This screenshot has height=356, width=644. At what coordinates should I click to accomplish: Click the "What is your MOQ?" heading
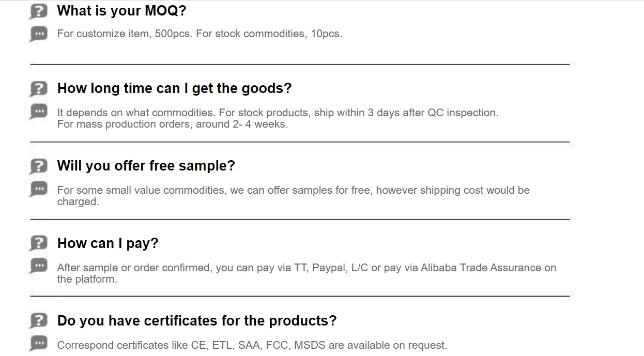point(121,11)
